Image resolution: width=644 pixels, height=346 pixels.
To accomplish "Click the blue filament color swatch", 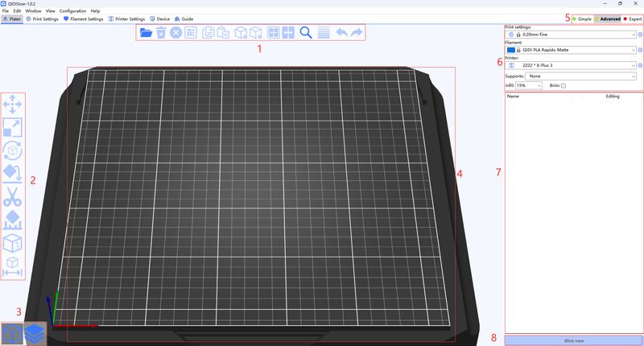I will click(511, 51).
